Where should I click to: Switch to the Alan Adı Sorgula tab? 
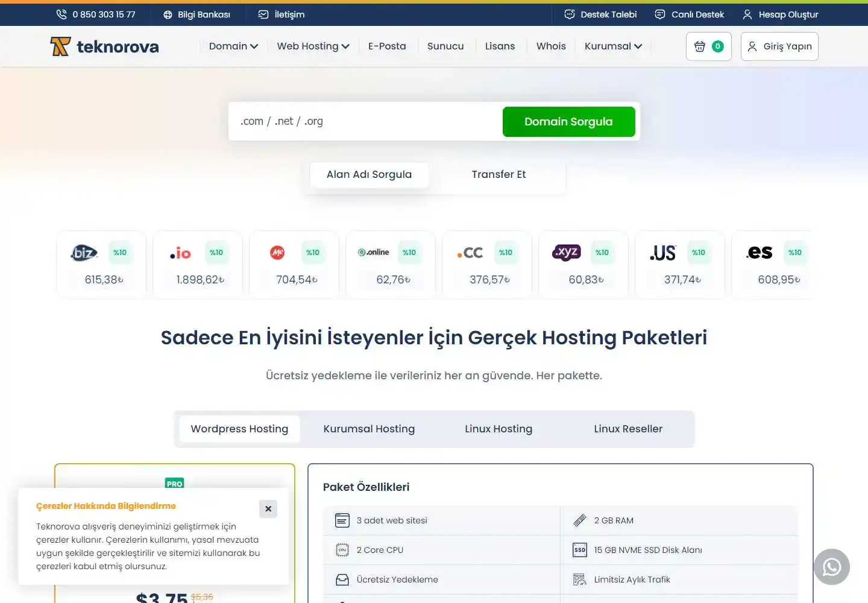pyautogui.click(x=369, y=175)
